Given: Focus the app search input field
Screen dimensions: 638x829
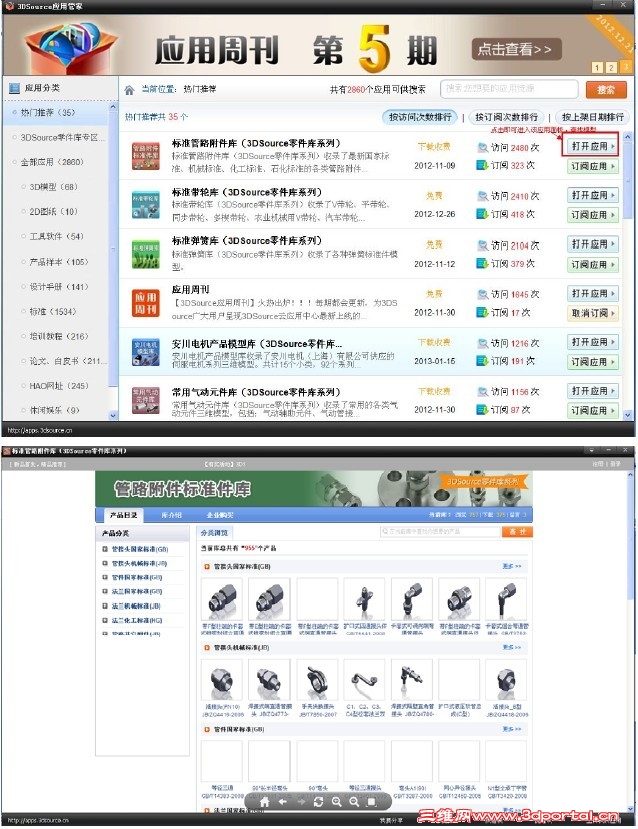Looking at the screenshot, I should (x=508, y=89).
